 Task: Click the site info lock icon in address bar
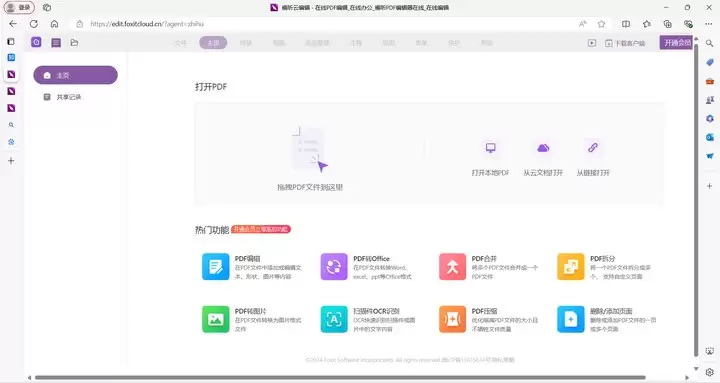click(79, 24)
